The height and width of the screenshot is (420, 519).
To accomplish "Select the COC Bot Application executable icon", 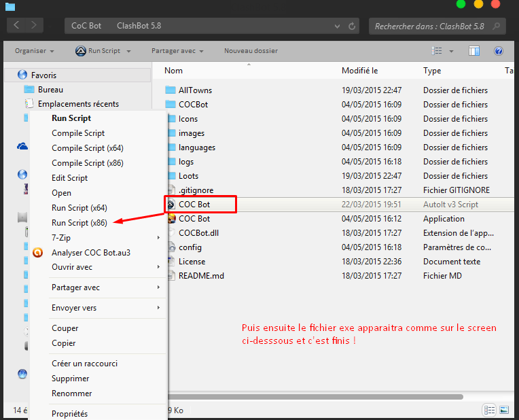I will [171, 219].
